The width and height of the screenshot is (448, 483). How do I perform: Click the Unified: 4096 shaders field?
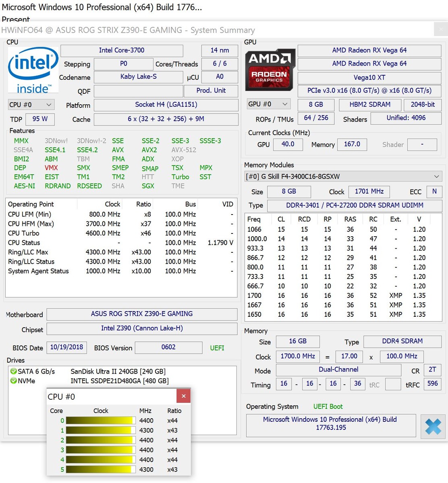[406, 118]
